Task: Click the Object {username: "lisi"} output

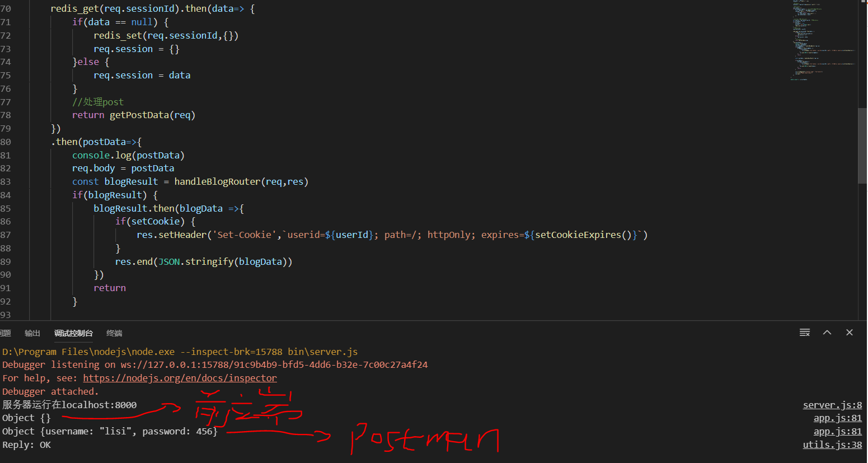Action: tap(110, 432)
